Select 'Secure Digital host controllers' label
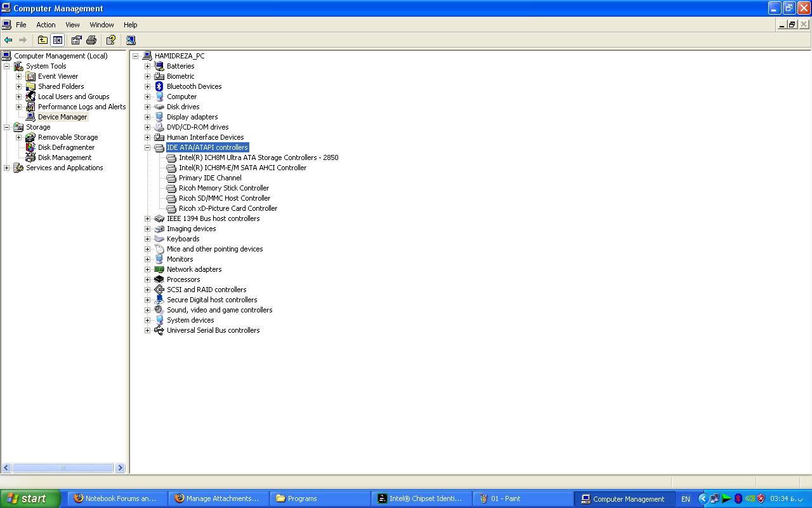 point(212,300)
